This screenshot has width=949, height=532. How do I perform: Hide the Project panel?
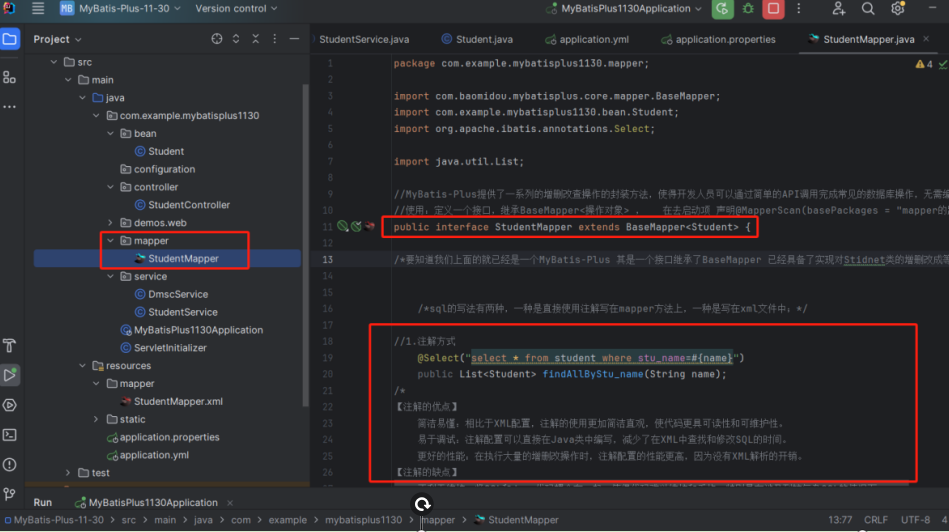tap(294, 39)
